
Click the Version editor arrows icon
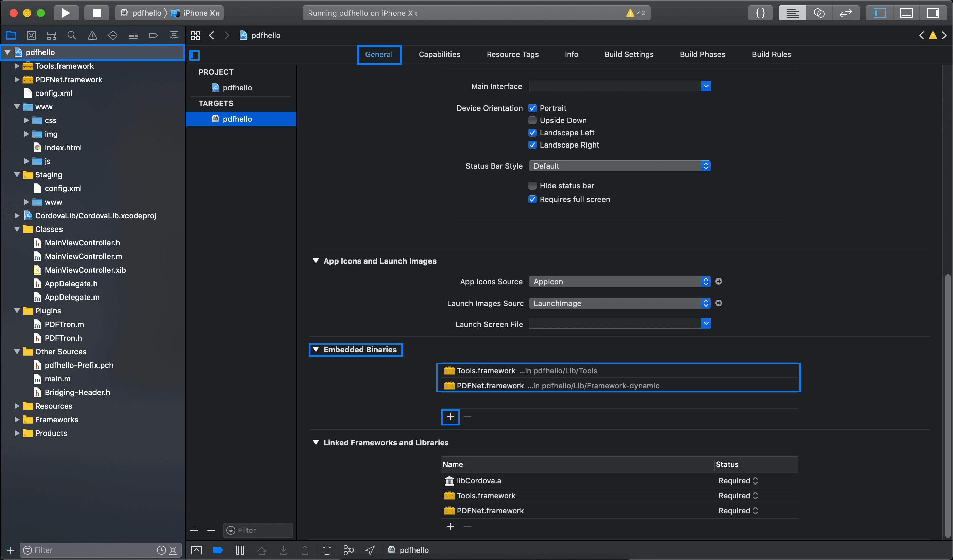846,13
